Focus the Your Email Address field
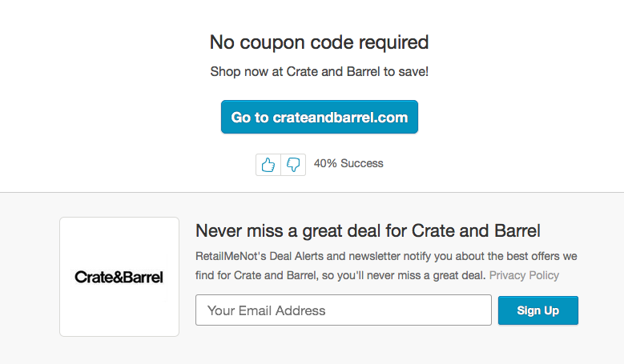Viewport: 624px width, 364px height. coord(343,310)
